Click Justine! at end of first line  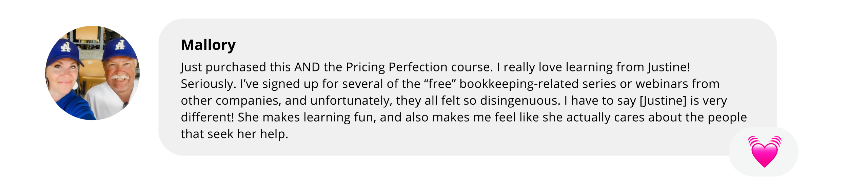tap(668, 67)
